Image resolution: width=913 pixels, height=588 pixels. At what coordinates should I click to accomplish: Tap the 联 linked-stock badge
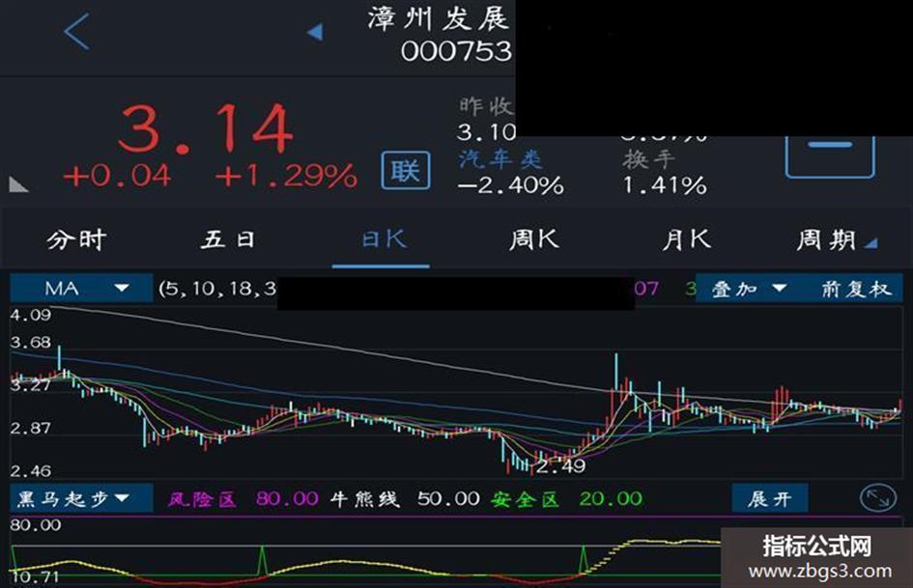406,170
